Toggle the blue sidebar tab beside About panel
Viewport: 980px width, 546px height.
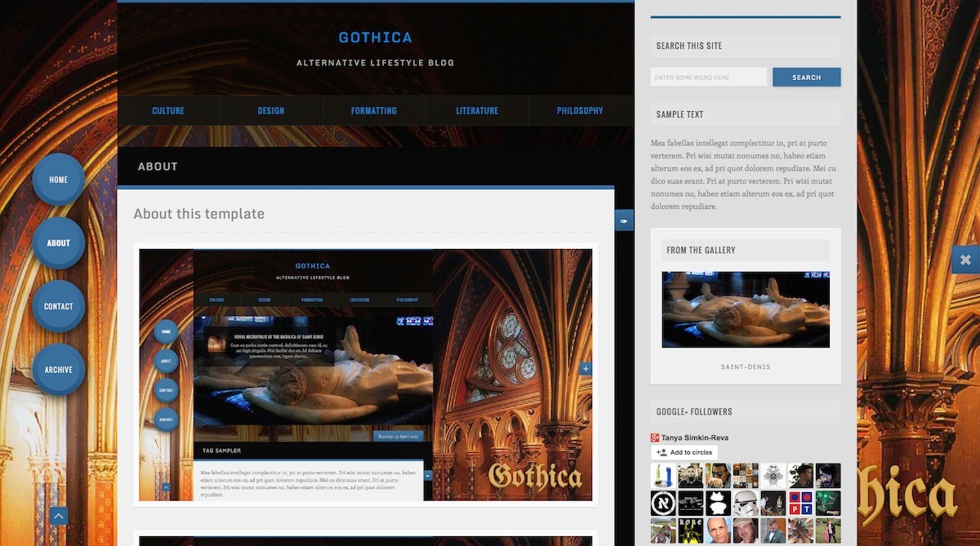coord(624,220)
